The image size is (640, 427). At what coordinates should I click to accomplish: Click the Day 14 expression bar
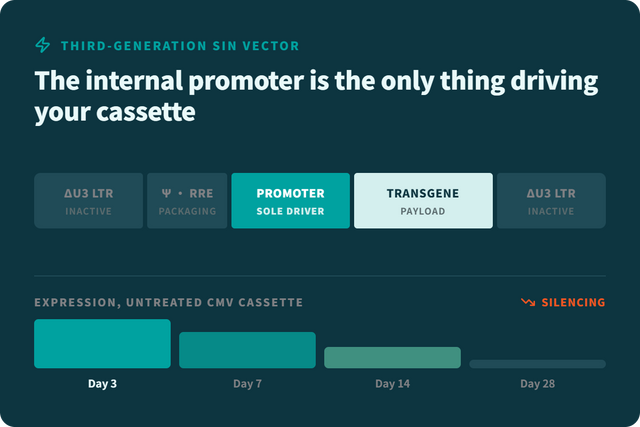point(392,358)
